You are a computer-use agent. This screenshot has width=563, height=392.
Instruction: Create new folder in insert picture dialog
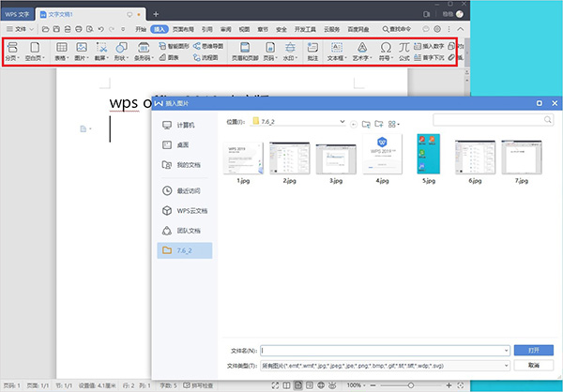[x=379, y=124]
